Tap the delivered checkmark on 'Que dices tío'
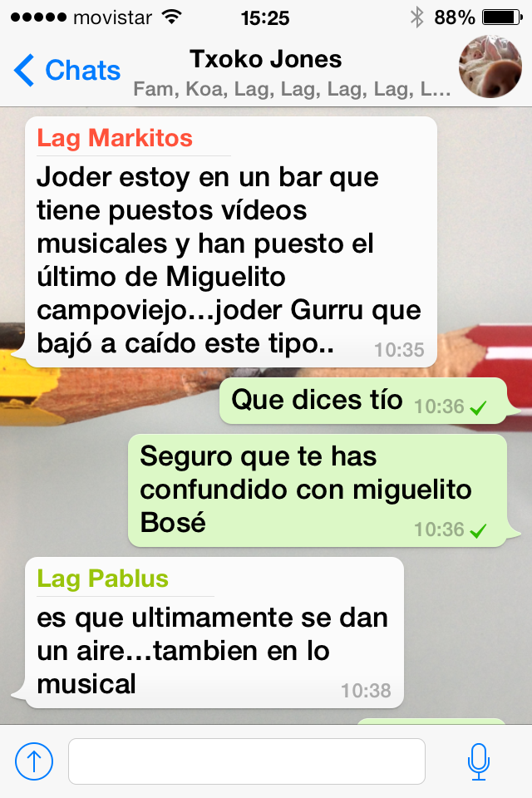532x798 pixels. point(478,407)
